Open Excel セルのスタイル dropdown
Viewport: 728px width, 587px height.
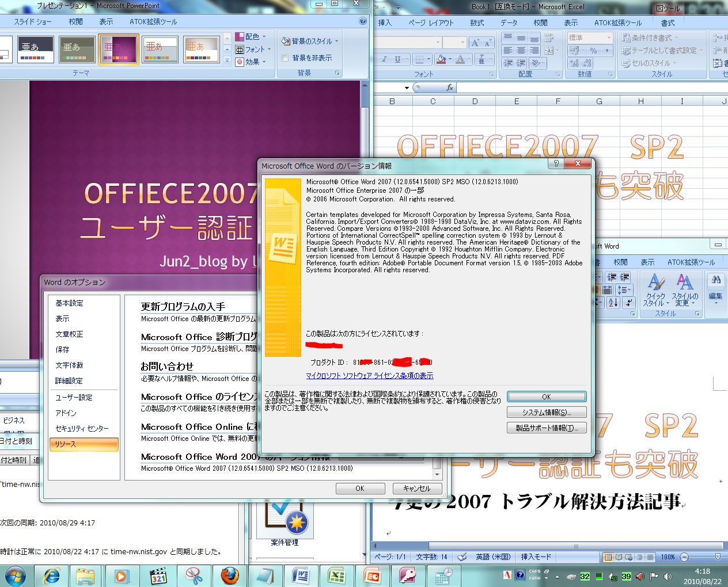coord(648,63)
